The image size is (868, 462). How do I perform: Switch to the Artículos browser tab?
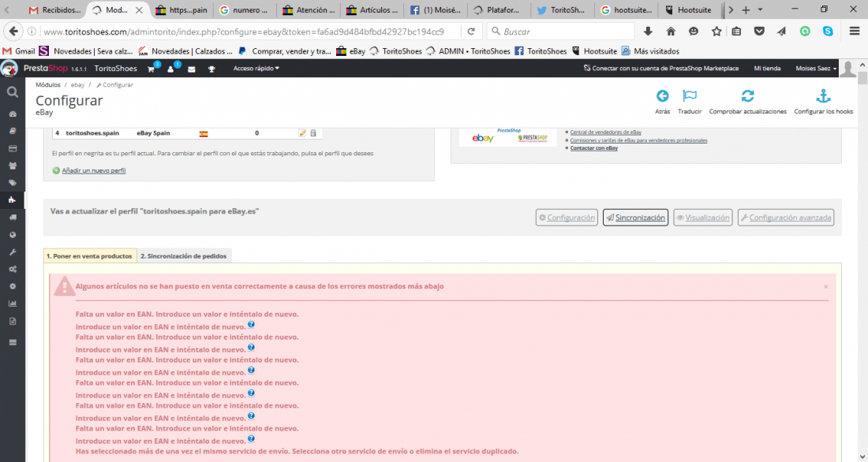tap(372, 10)
